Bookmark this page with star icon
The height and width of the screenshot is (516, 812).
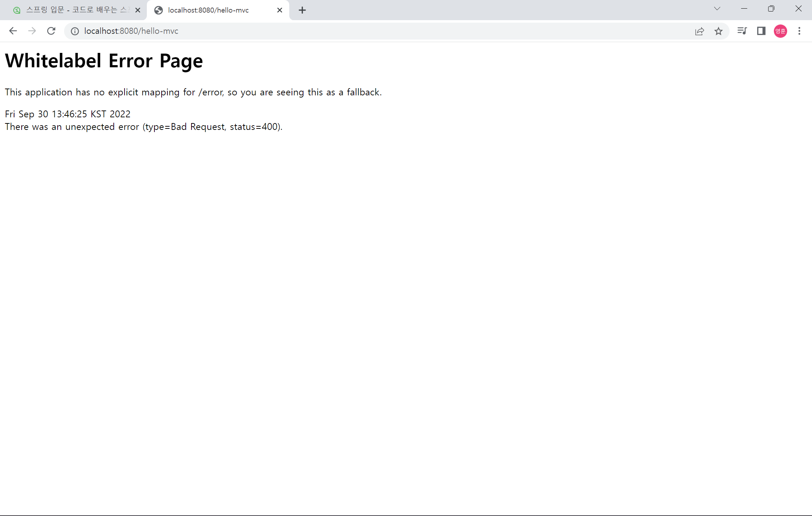click(x=718, y=31)
